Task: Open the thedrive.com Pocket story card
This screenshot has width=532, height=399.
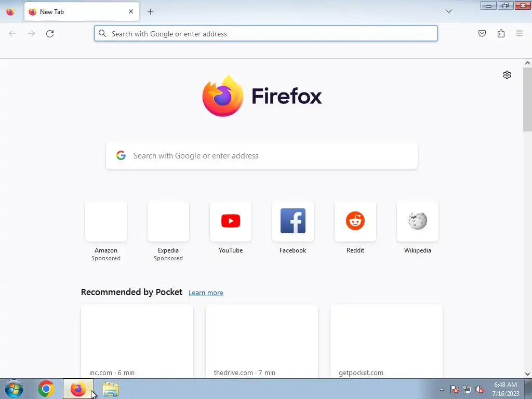Action: [x=262, y=341]
